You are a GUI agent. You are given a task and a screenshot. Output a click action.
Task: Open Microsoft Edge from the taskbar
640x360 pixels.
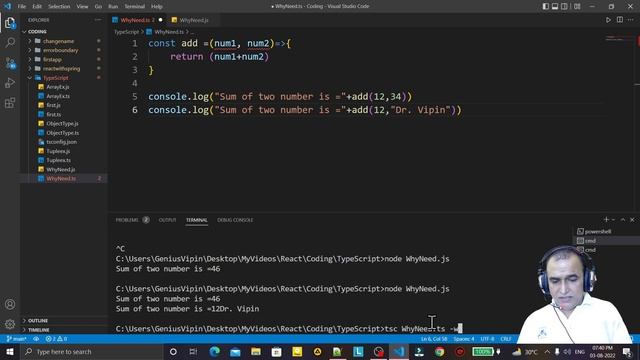click(215, 352)
